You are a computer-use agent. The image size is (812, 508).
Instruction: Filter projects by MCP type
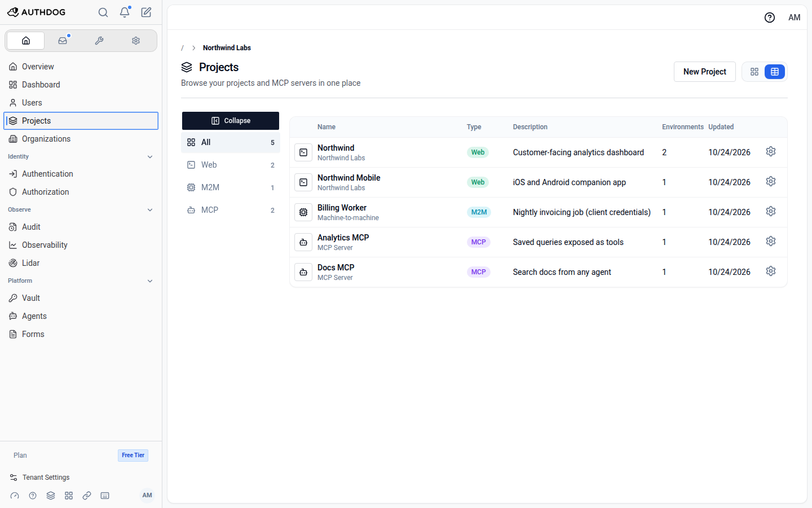231,210
